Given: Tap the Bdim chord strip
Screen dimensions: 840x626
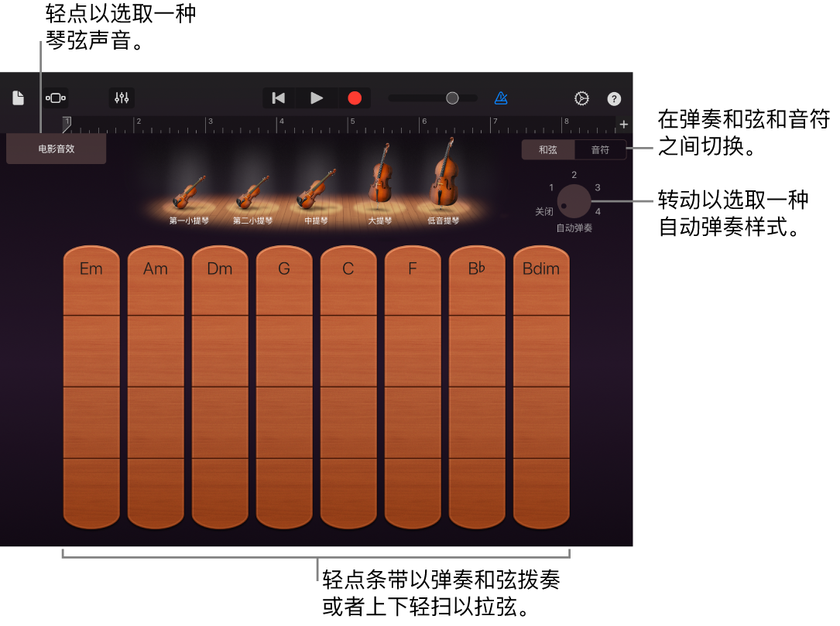Looking at the screenshot, I should 542,387.
